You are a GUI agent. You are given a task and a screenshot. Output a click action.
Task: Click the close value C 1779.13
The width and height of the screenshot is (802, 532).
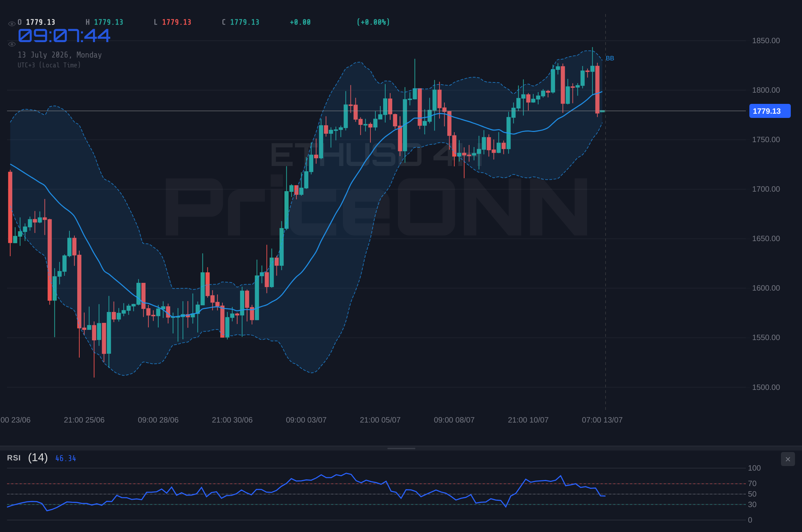(x=241, y=22)
